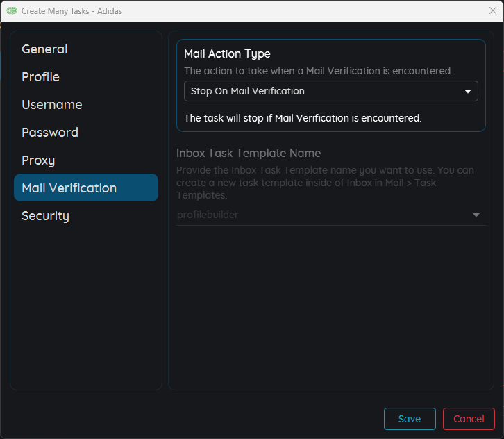Screen dimensions: 504x439
Task: Cancel the task creation dialog
Action: click(x=469, y=419)
